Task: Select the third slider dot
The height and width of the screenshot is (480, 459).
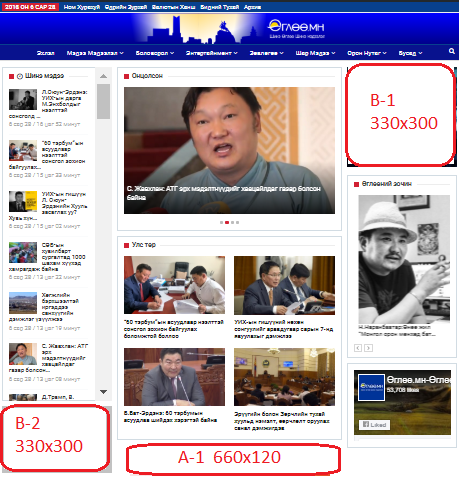Action: [x=232, y=222]
